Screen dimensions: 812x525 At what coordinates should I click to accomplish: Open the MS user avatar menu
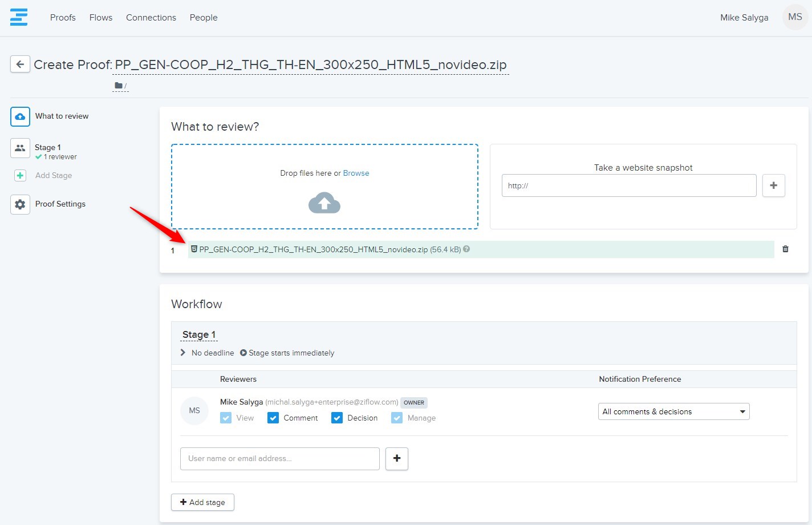tap(795, 17)
